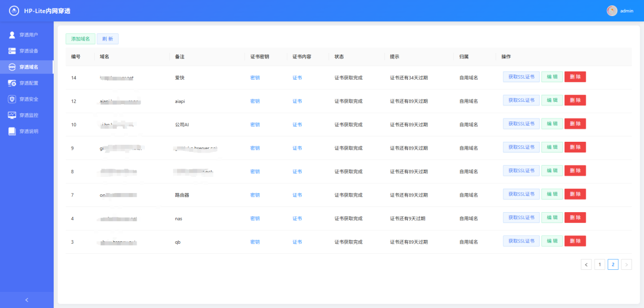This screenshot has width=644, height=308.
Task: Open the 穿透配置 sidebar icon
Action: 12,83
